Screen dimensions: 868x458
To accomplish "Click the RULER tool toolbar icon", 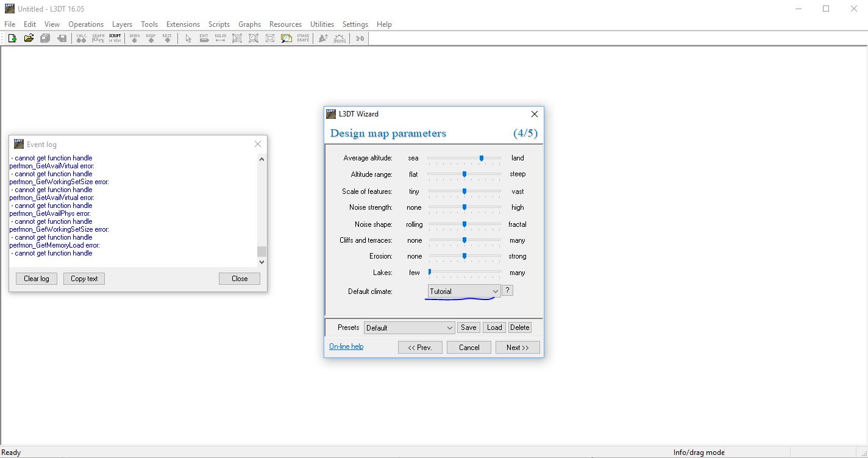I will [220, 38].
